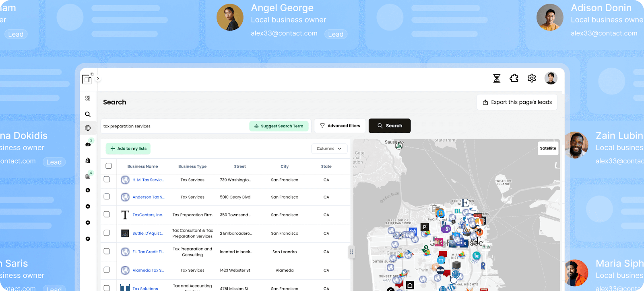Click the TaxCenters T logo
This screenshot has width=644, height=291.
125,215
